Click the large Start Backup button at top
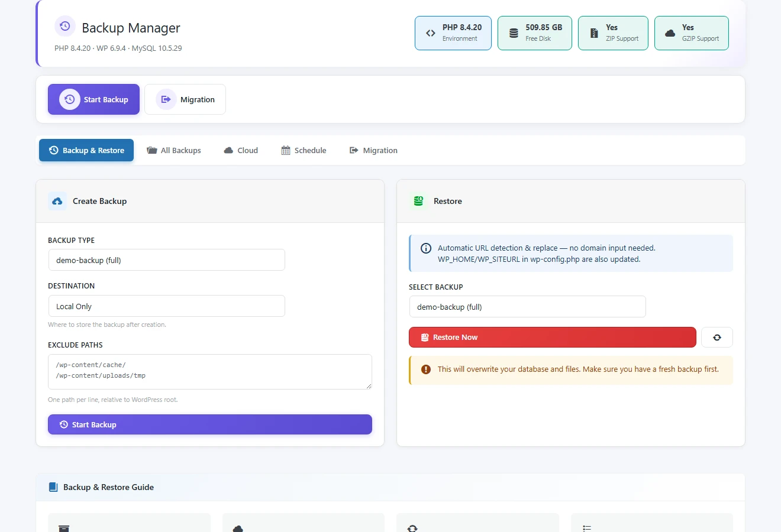Screen dimensions: 781x532 [93, 99]
